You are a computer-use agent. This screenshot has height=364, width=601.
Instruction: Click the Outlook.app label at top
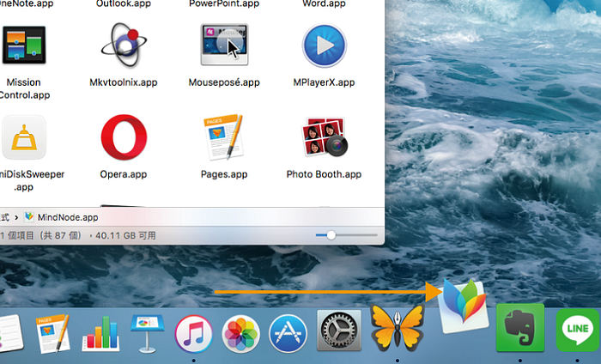124,3
